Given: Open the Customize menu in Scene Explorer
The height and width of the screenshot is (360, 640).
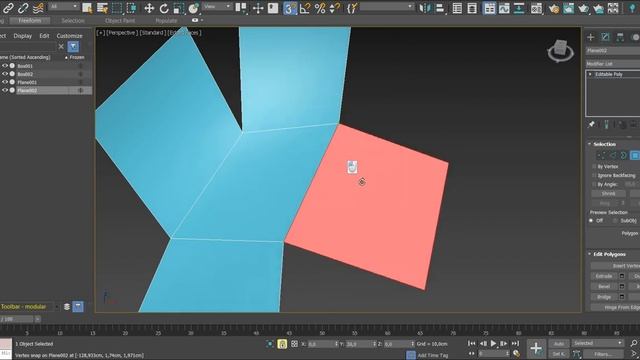Looking at the screenshot, I should pos(69,36).
